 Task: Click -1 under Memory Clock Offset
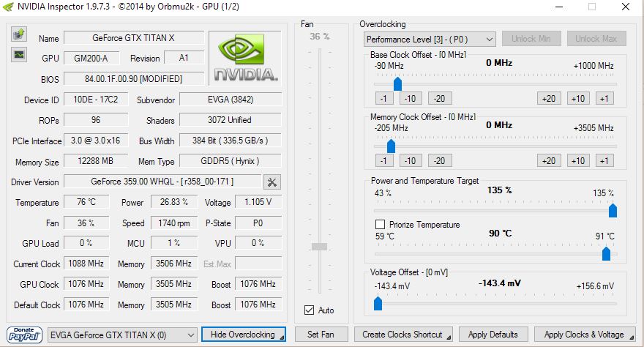point(384,160)
